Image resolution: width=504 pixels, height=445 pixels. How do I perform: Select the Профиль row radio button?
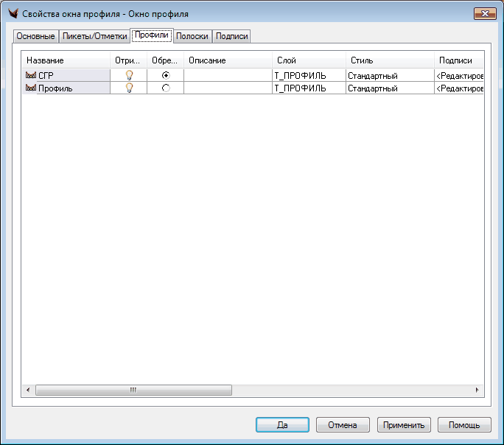coord(165,88)
